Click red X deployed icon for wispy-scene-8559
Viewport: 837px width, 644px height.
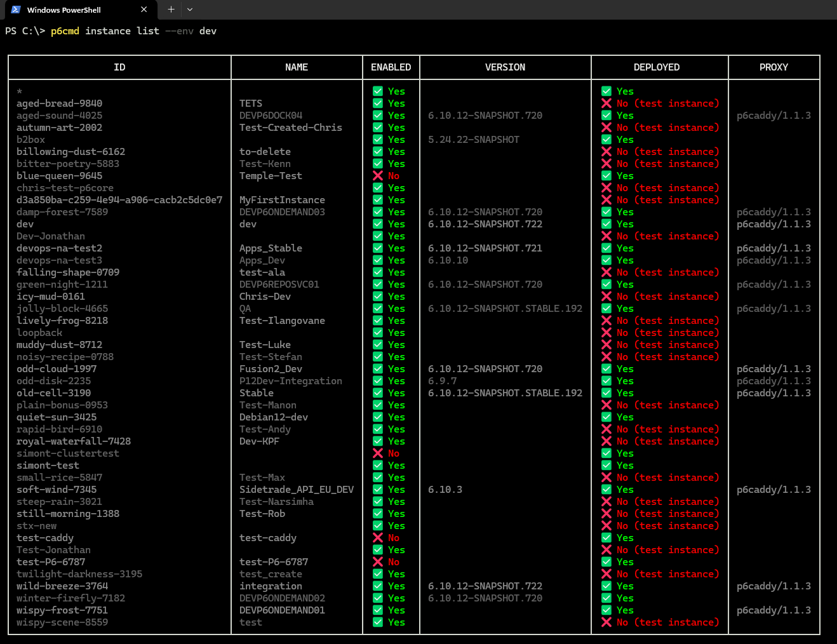pyautogui.click(x=606, y=622)
